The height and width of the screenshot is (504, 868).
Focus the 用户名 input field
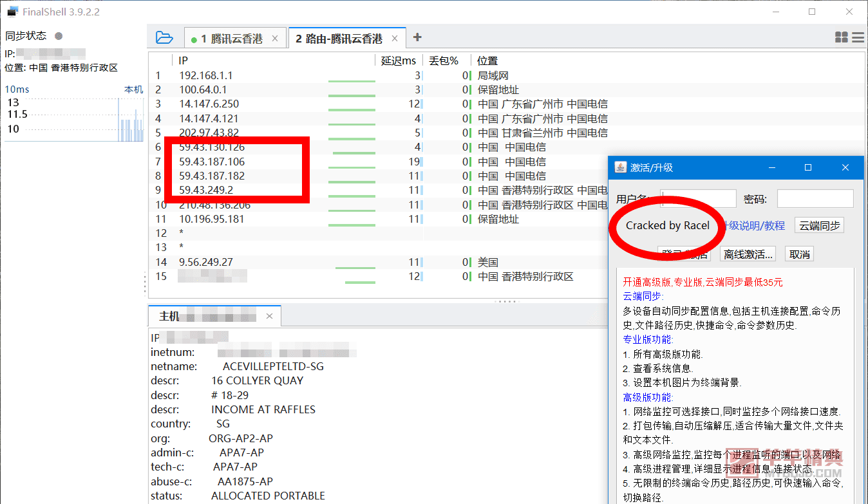coord(698,199)
